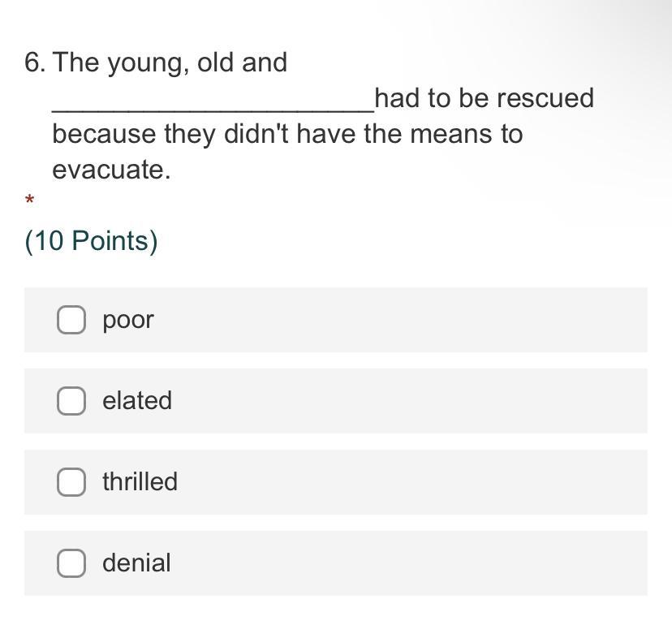Click the phrase "had to be rescued"
Screen dimensions: 672x625
[485, 98]
